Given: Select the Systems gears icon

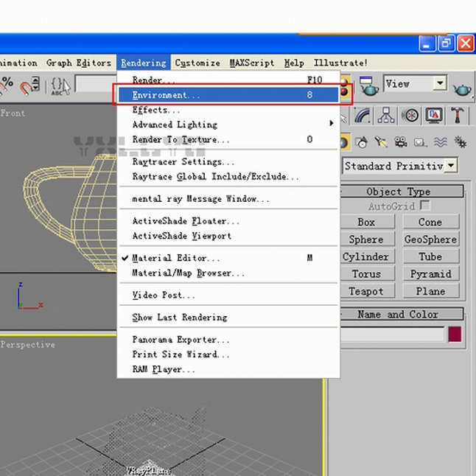Looking at the screenshot, I should 460,142.
